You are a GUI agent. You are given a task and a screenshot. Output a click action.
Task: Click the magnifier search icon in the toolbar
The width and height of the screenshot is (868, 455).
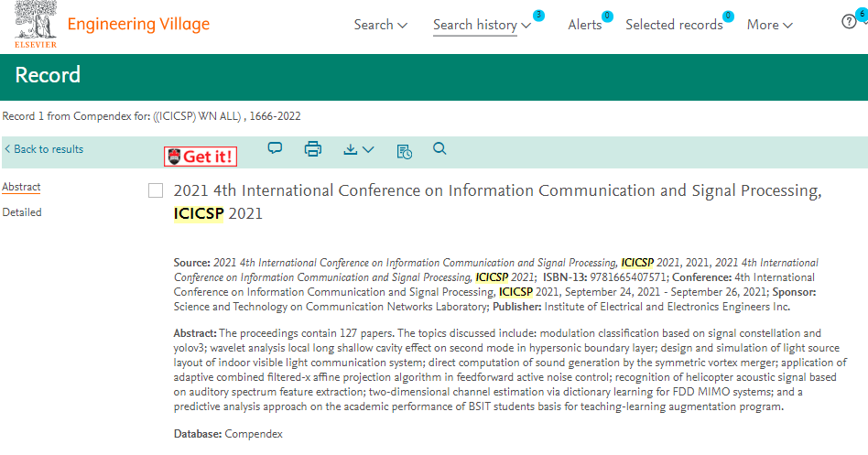(x=439, y=148)
